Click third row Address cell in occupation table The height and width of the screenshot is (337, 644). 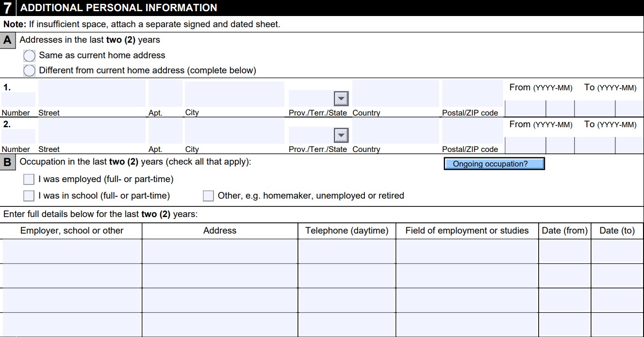pyautogui.click(x=220, y=300)
